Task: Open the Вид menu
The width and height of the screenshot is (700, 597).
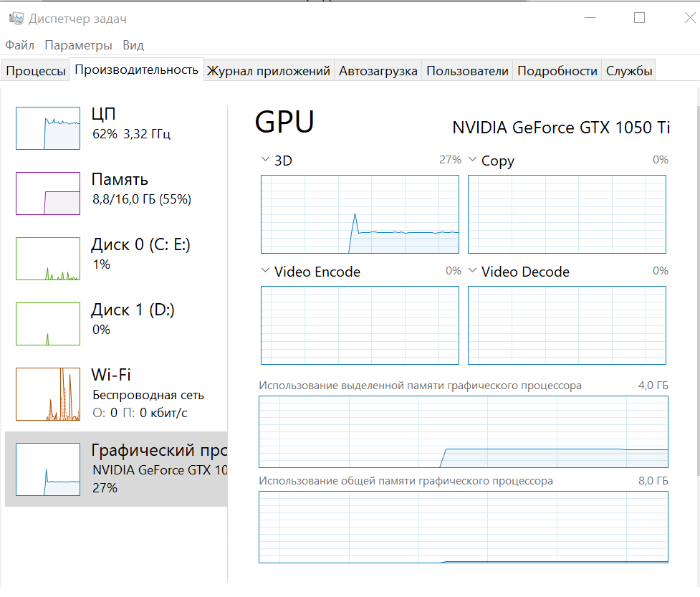Action: point(133,45)
